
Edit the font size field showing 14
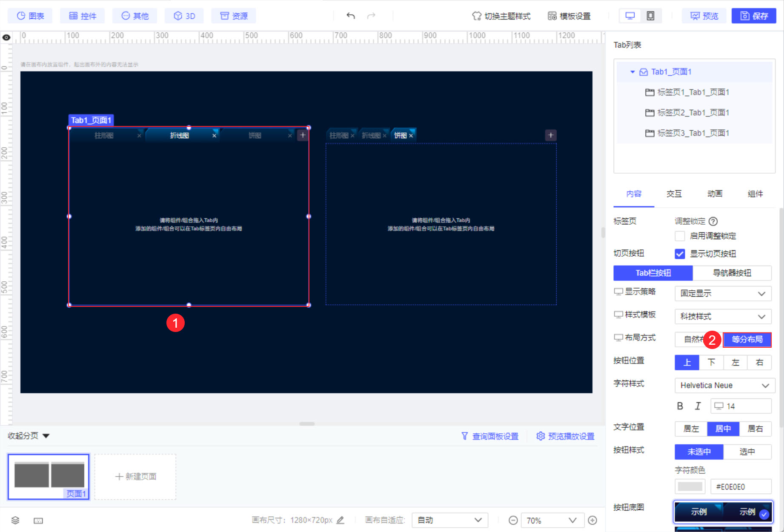point(741,406)
